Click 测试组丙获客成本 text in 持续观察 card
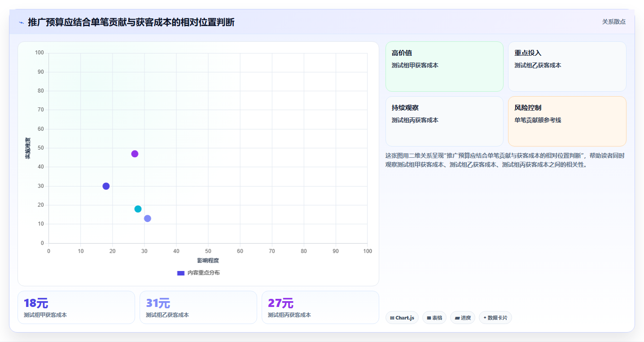 pyautogui.click(x=415, y=120)
